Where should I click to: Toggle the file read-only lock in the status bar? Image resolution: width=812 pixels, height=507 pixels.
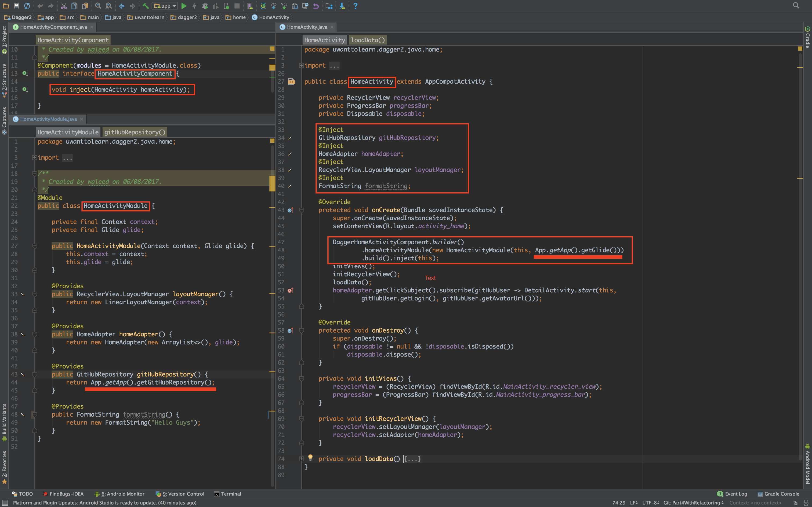pos(795,503)
